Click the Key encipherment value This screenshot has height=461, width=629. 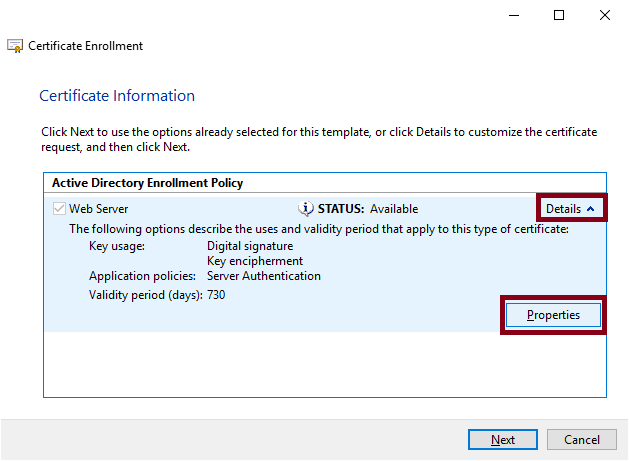[x=255, y=261]
